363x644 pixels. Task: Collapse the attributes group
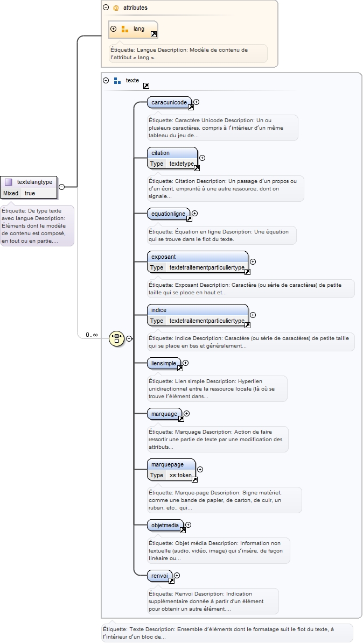pyautogui.click(x=106, y=8)
